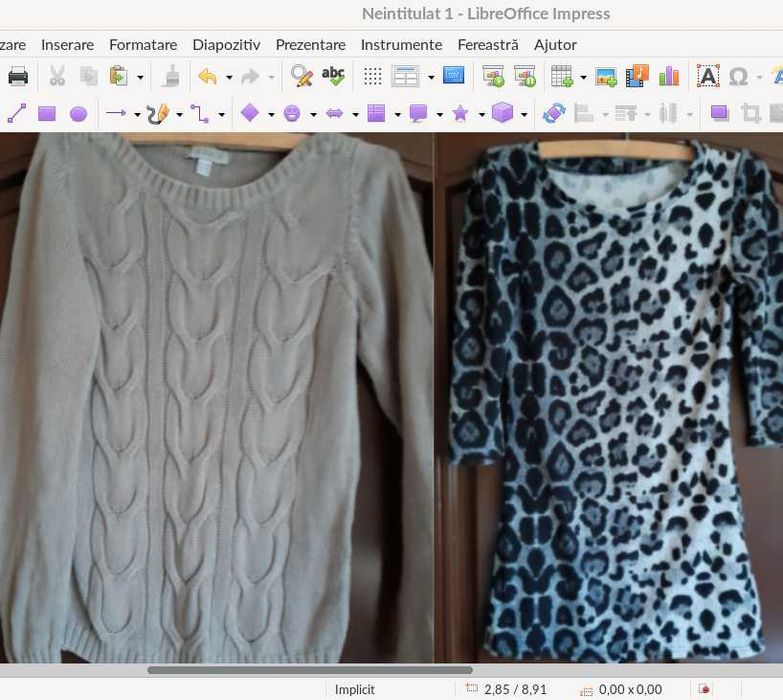Insert a text box
Screen dimensions: 783x700
pyautogui.click(x=708, y=77)
